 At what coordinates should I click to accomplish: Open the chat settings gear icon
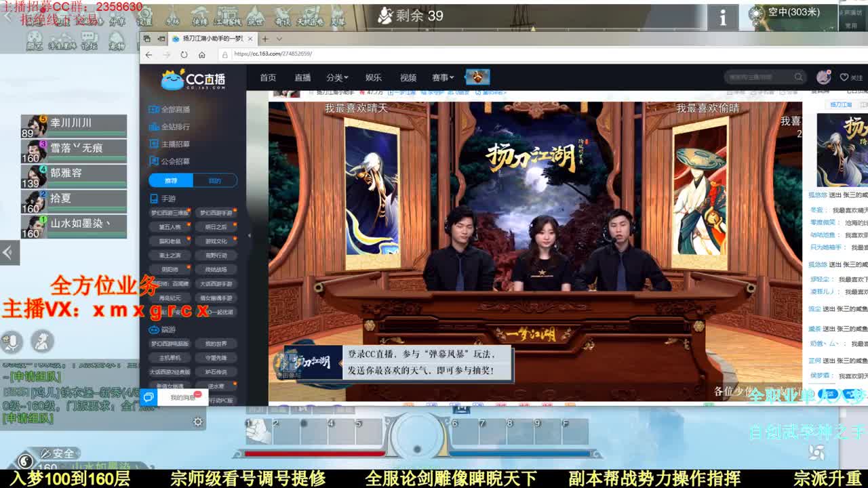(x=197, y=422)
